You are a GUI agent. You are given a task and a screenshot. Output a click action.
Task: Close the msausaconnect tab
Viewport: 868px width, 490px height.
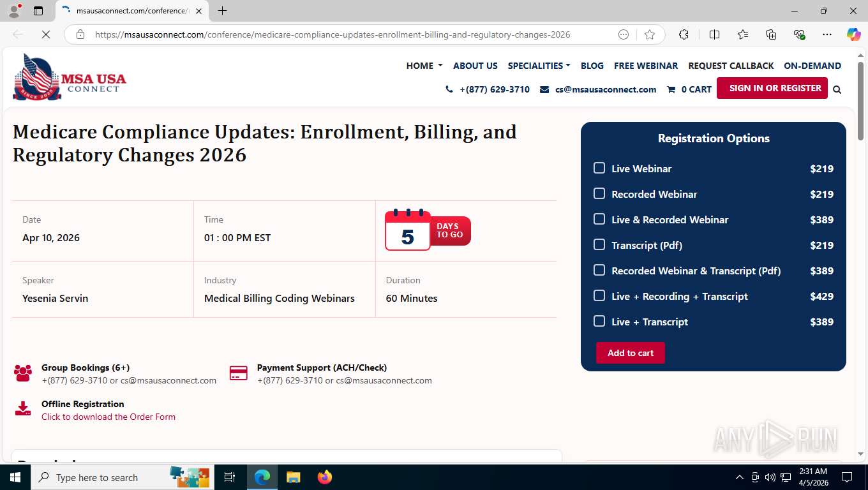pyautogui.click(x=199, y=11)
